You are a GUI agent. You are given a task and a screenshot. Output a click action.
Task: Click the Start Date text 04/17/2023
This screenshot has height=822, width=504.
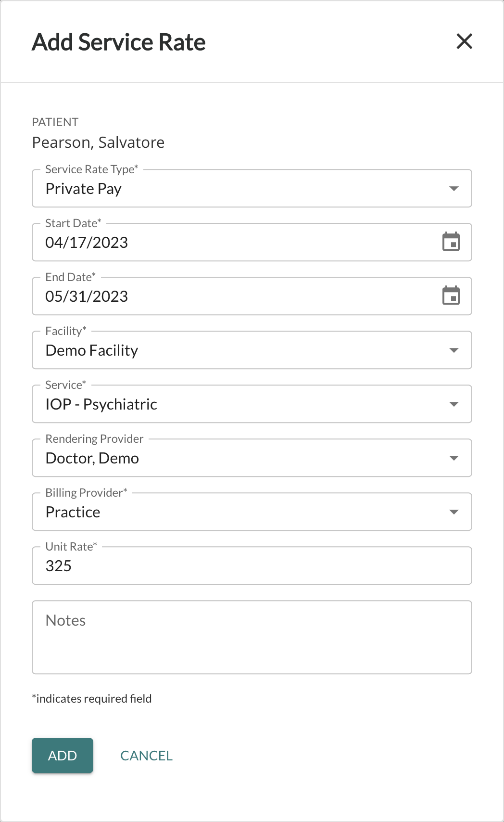(87, 243)
